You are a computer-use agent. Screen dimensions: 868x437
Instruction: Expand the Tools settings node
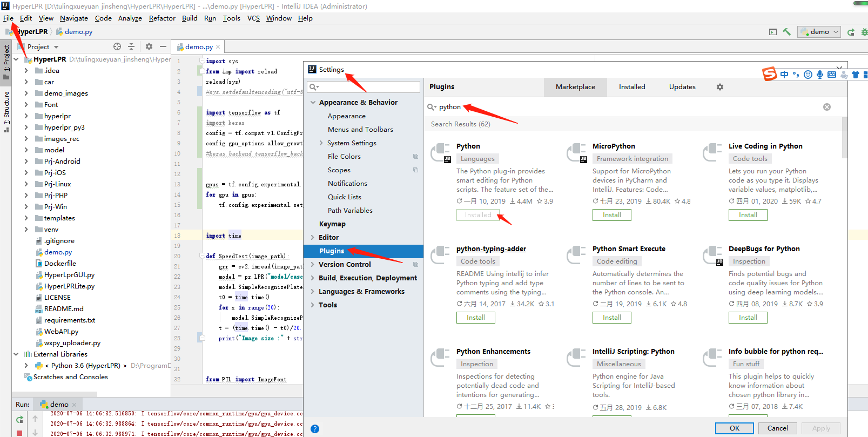pos(313,305)
